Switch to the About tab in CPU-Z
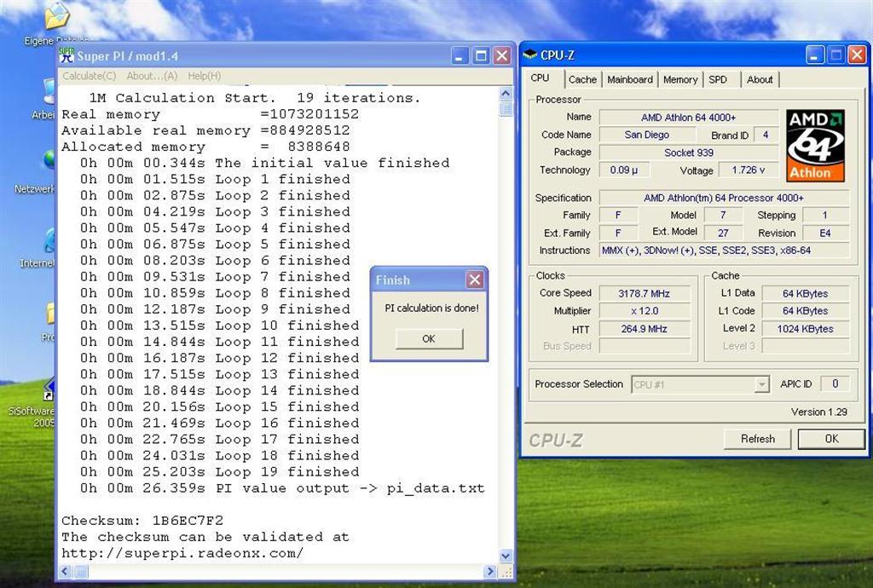Viewport: 873px width, 588px height. [x=760, y=79]
